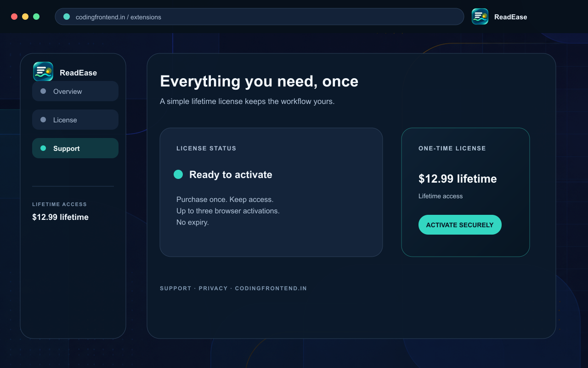Screen dimensions: 588x368
Task: Click the "Everything you need, once" heading
Action: pos(259,81)
